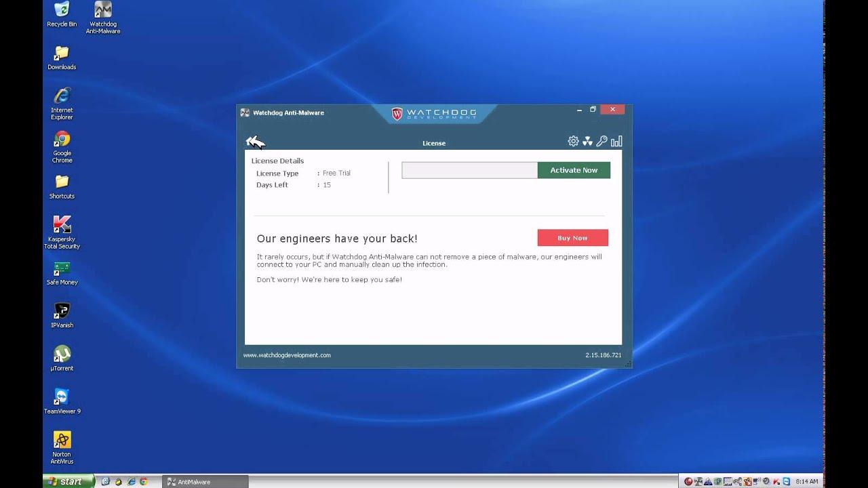The image size is (868, 488).
Task: Open the Quarantine radiation icon
Action: [587, 141]
